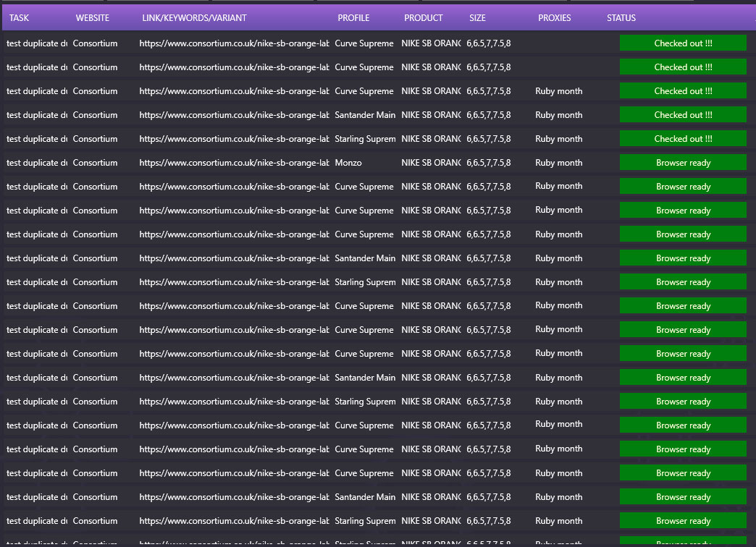
Task: Select the LINK/KEYWORDS/VARIANT column header
Action: click(194, 18)
